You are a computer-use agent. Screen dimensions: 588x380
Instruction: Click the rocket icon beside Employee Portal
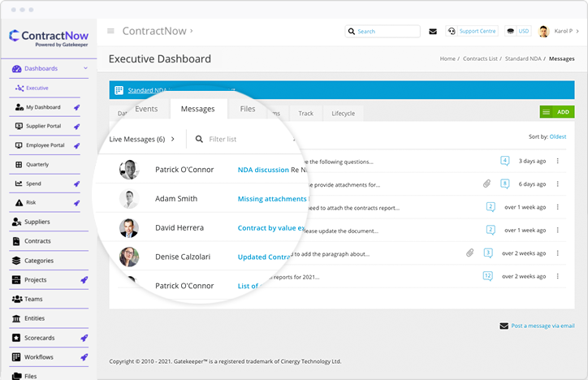coord(76,146)
